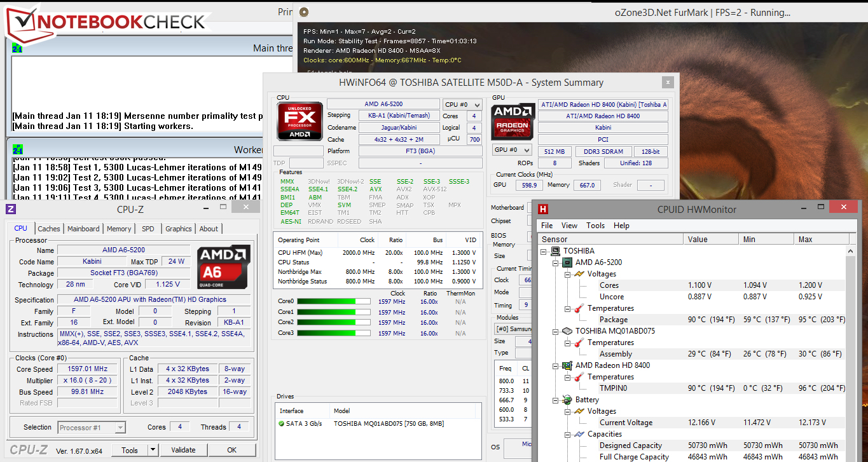This screenshot has width=868, height=462.
Task: Click the Voltages icon under AMD A6-5200
Action: [x=579, y=274]
